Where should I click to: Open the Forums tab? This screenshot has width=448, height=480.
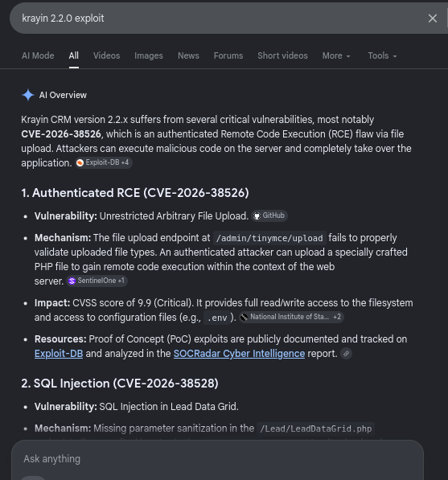click(228, 55)
